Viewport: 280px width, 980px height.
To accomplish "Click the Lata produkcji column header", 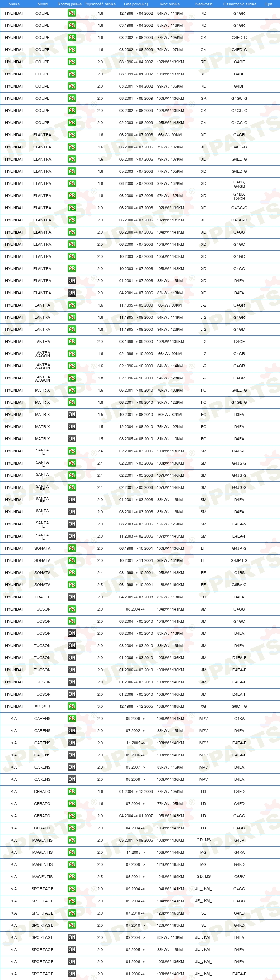I will [136, 4].
